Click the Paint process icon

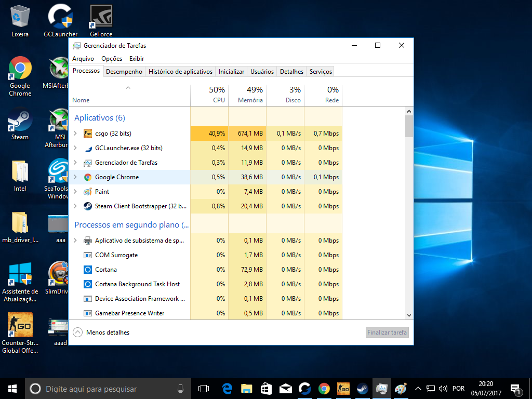[88, 192]
